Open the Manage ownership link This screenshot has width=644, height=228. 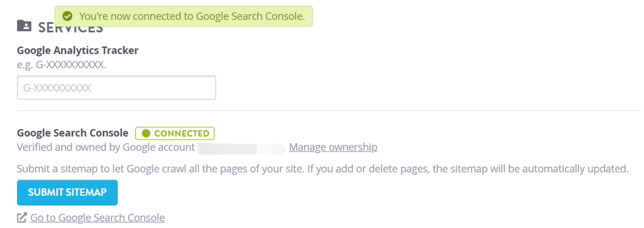[333, 147]
